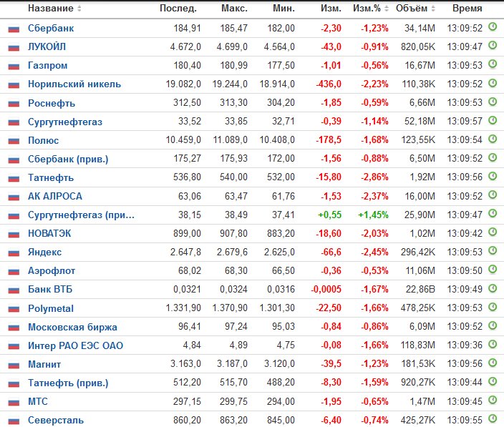Click the clock icon in Норильский никель row
The height and width of the screenshot is (427, 504).
(x=493, y=83)
